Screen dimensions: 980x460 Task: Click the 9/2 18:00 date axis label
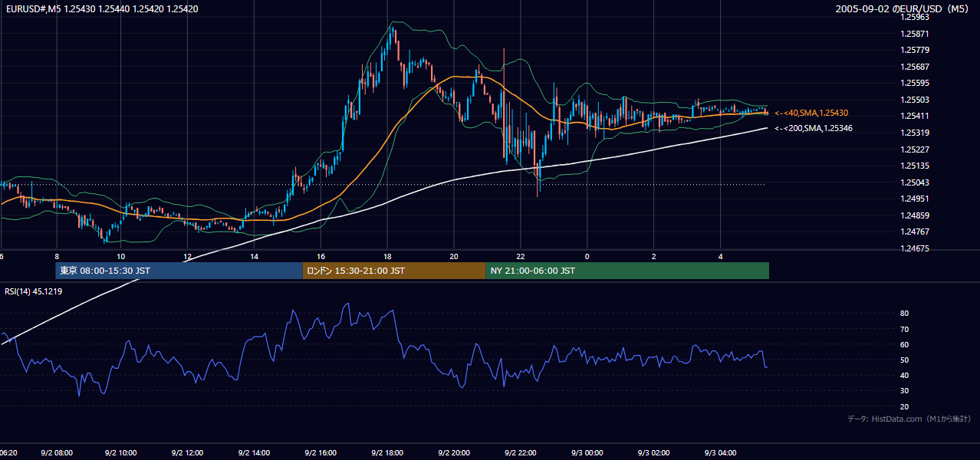(388, 453)
